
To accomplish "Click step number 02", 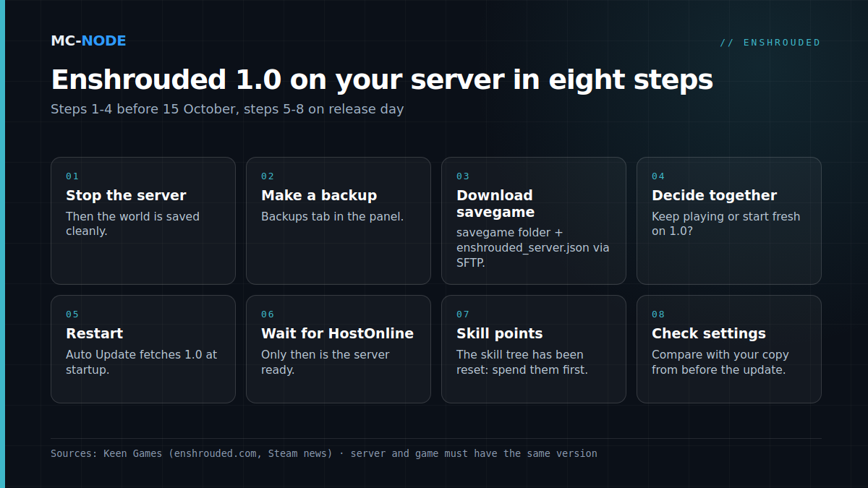I will 268,176.
